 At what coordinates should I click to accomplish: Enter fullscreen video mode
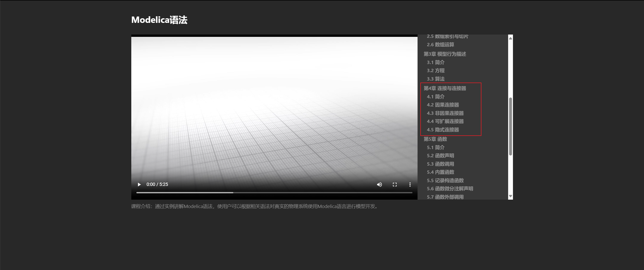click(x=395, y=184)
